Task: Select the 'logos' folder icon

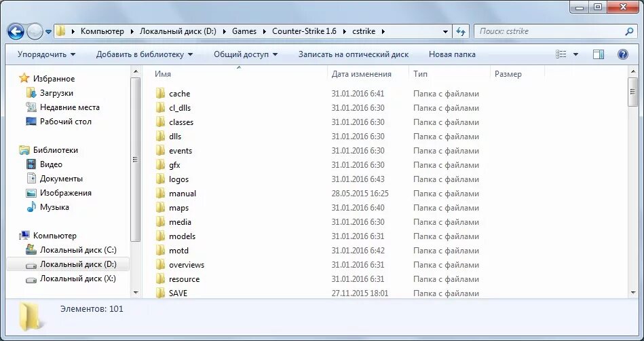Action: pyautogui.click(x=161, y=179)
